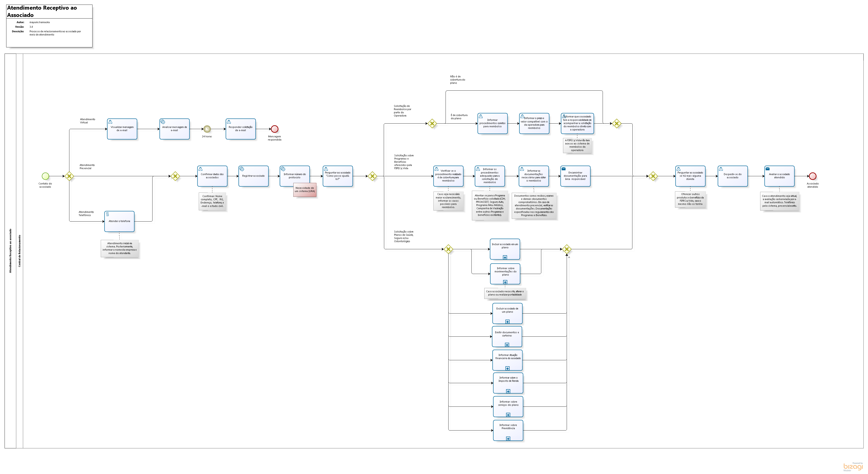Click gear icon on 'Registrar associado' task
Viewport: 868px width, 474px height.
point(242,169)
